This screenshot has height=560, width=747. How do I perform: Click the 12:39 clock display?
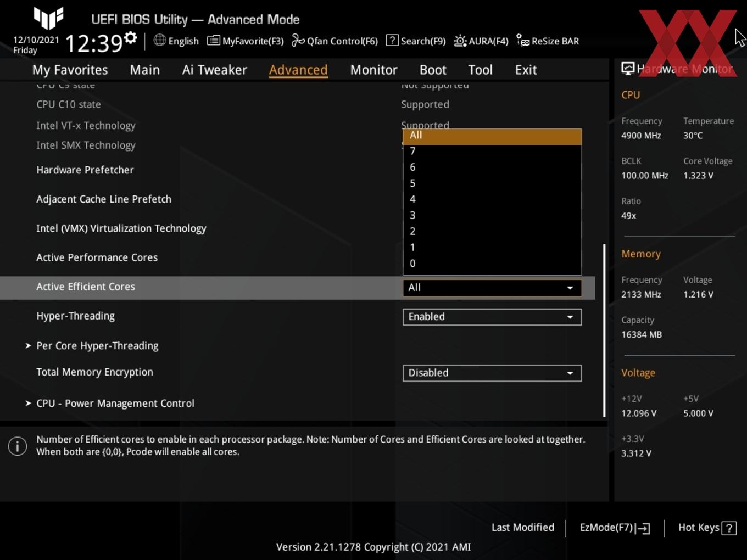pyautogui.click(x=93, y=43)
